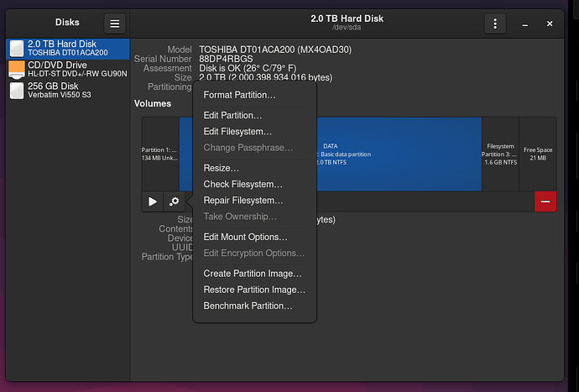Image resolution: width=579 pixels, height=392 pixels.
Task: Click the gears additional partition options icon
Action: click(174, 201)
